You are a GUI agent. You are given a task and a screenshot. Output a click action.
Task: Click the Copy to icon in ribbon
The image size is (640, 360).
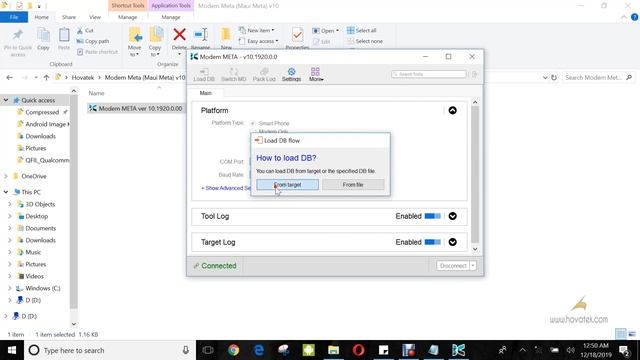tap(156, 35)
